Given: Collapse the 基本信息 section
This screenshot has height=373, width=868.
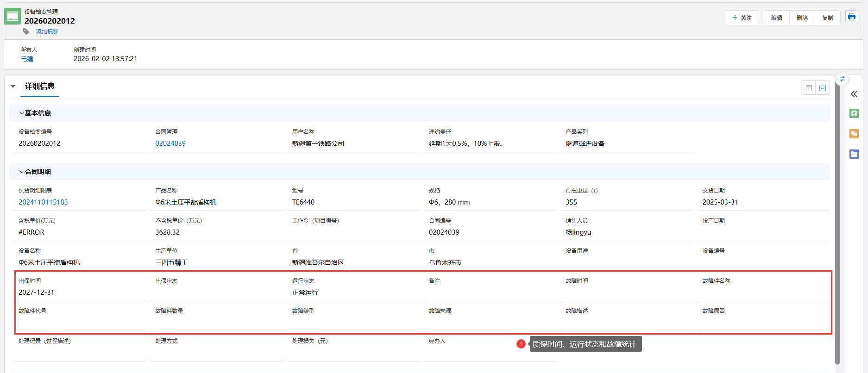Looking at the screenshot, I should (x=22, y=113).
